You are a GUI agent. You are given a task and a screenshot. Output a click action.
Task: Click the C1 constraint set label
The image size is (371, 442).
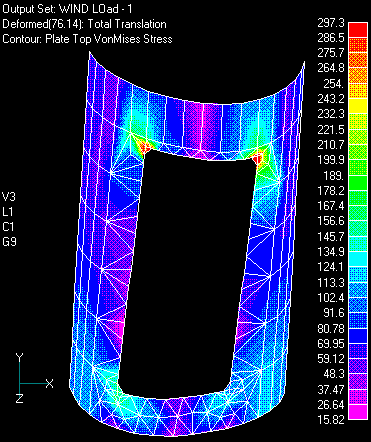coord(8,227)
